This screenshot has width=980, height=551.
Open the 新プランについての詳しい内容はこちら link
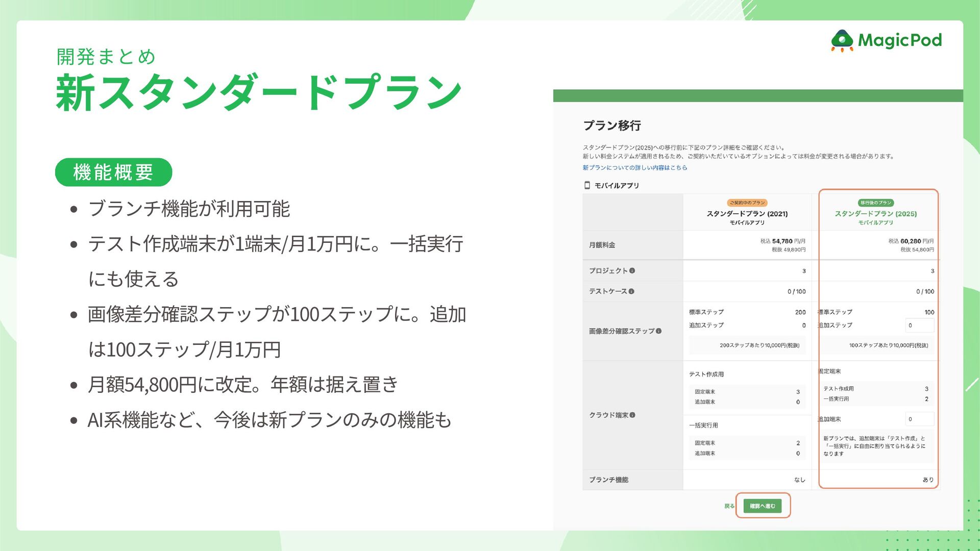pos(634,167)
